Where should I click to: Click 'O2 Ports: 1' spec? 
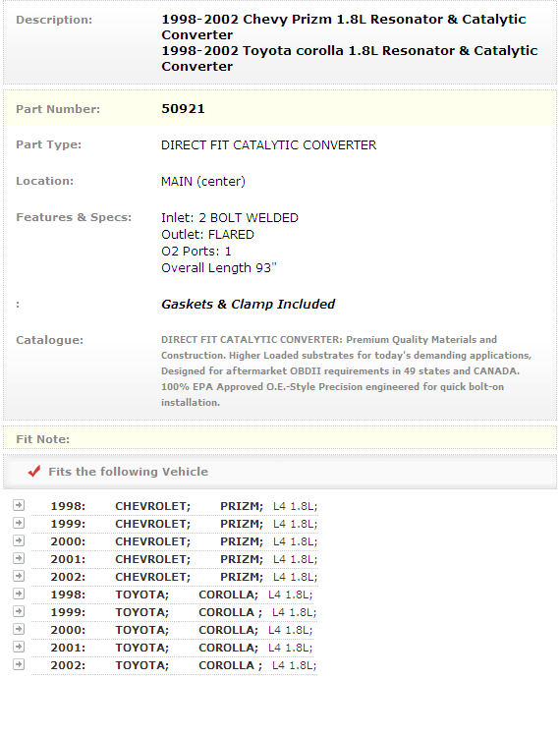pos(196,252)
